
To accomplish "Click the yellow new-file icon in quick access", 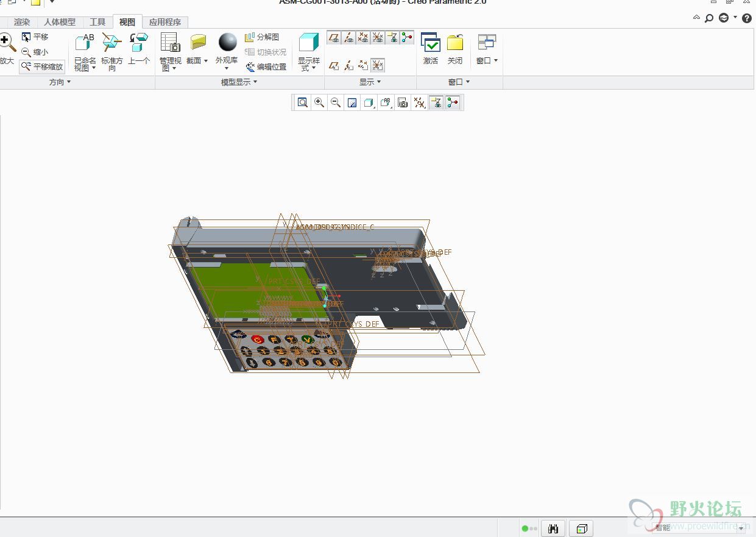I will 36,2.
